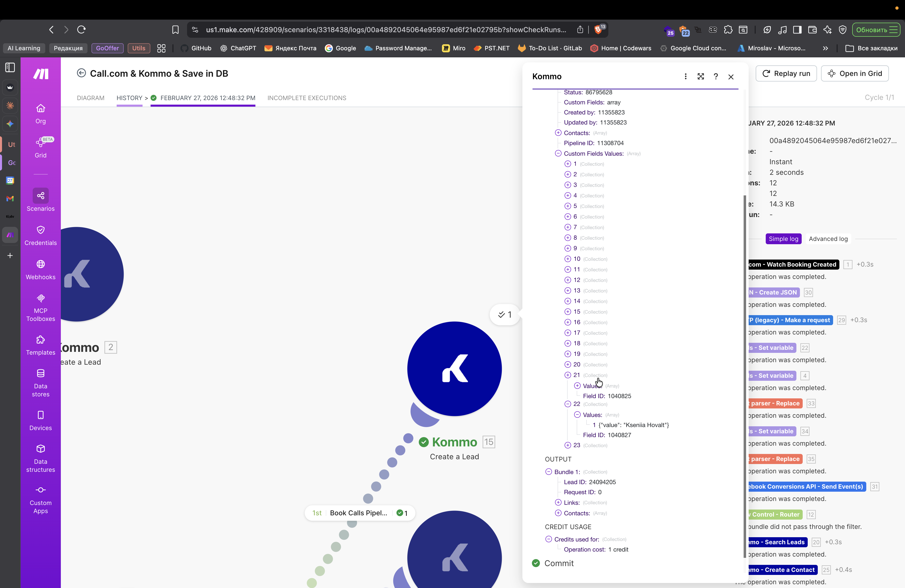Screen dimensions: 905x588
Task: Expand collection item 23
Action: 567,445
